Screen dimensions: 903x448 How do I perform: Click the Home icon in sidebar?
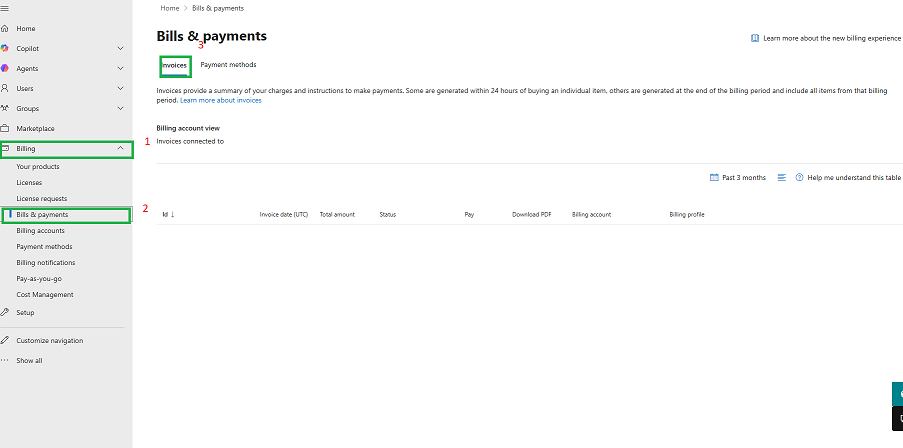(x=5, y=28)
